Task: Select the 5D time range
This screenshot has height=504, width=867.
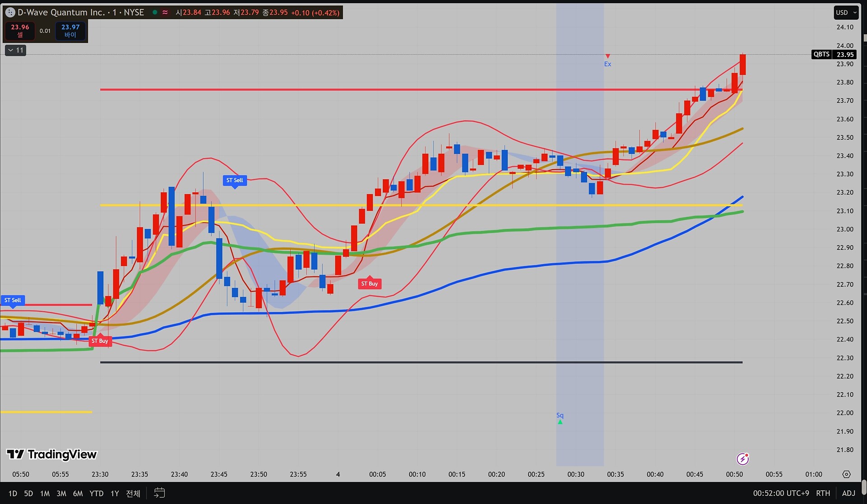Action: click(28, 493)
